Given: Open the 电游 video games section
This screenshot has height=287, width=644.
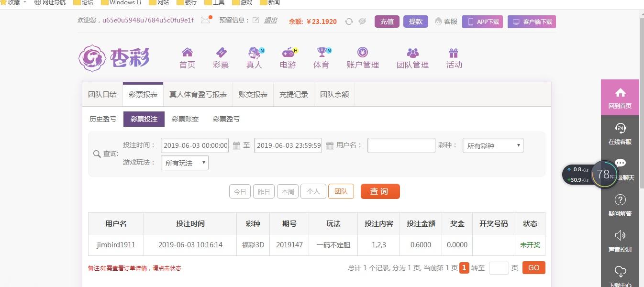Looking at the screenshot, I should 288,58.
